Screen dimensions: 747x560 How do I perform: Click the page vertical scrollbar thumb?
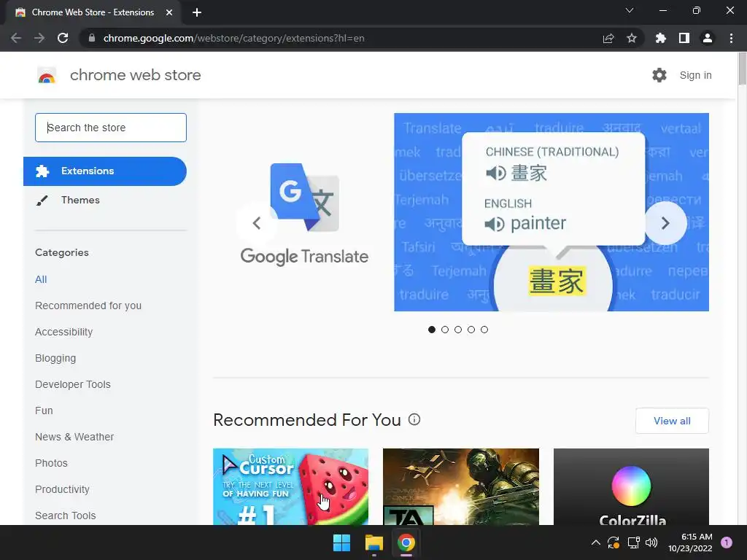tap(742, 69)
